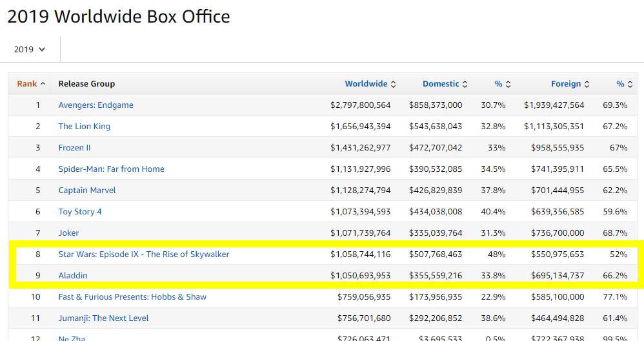The height and width of the screenshot is (341, 644).
Task: Sort by Domestic column header
Action: point(445,84)
